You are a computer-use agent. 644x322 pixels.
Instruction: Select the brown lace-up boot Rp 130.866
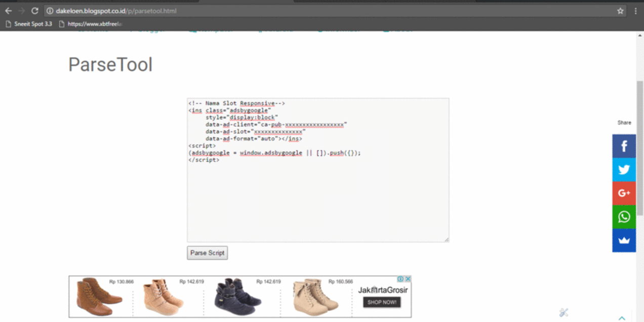pyautogui.click(x=100, y=297)
